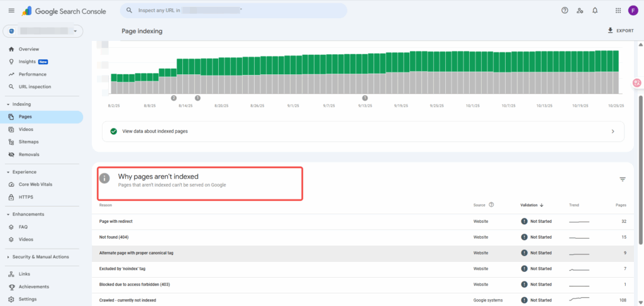This screenshot has width=644, height=306.
Task: Open the hamburger main menu
Action: point(11,11)
